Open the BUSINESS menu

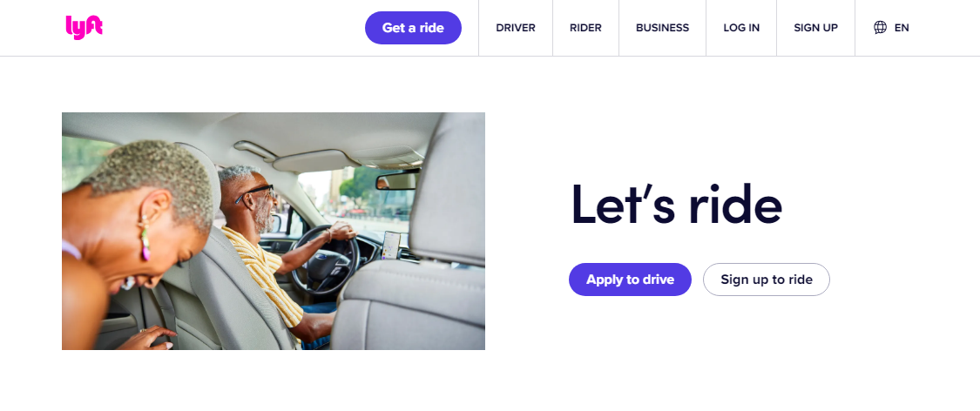[x=663, y=28]
